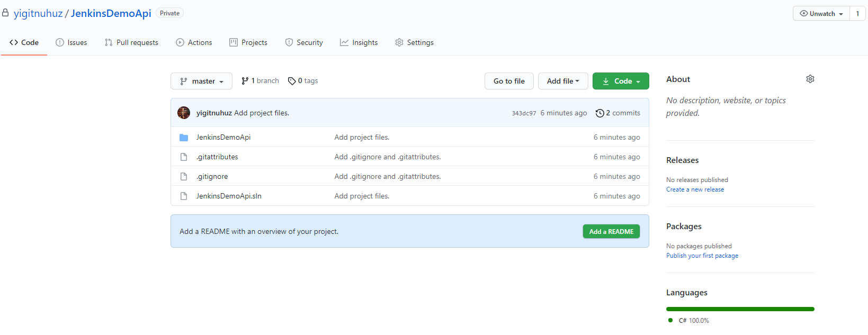Open Publish your first package link
868x335 pixels.
[x=702, y=256]
